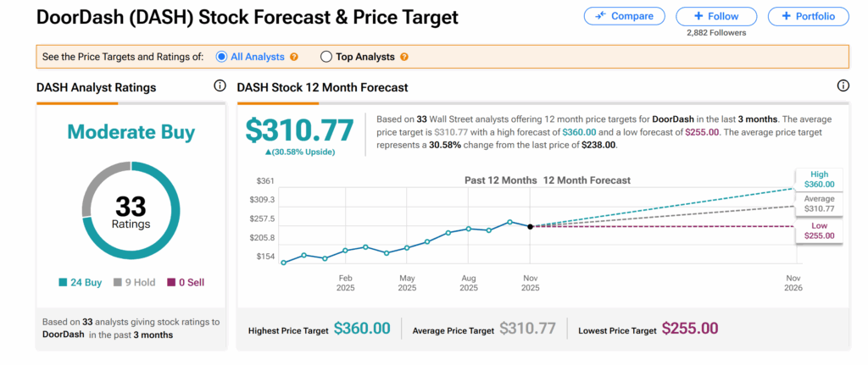Click the Low $255.00 forecast label
This screenshot has height=365, width=868.
(817, 230)
